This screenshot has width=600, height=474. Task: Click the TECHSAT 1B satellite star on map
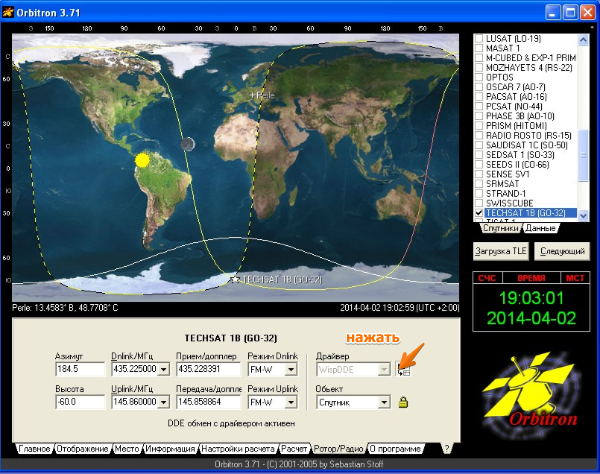coord(235,279)
